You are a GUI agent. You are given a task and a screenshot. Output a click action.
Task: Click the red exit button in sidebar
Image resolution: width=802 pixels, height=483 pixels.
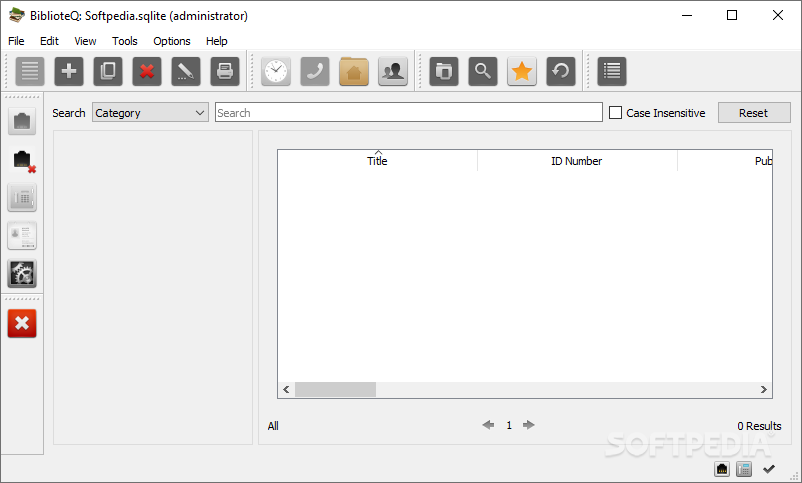22,323
